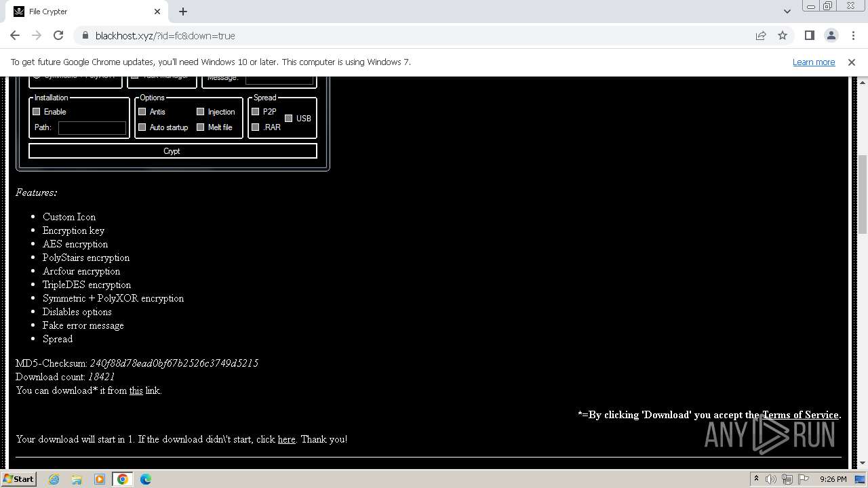Open the volume speaker tray icon
The image size is (868, 488).
[x=771, y=479]
